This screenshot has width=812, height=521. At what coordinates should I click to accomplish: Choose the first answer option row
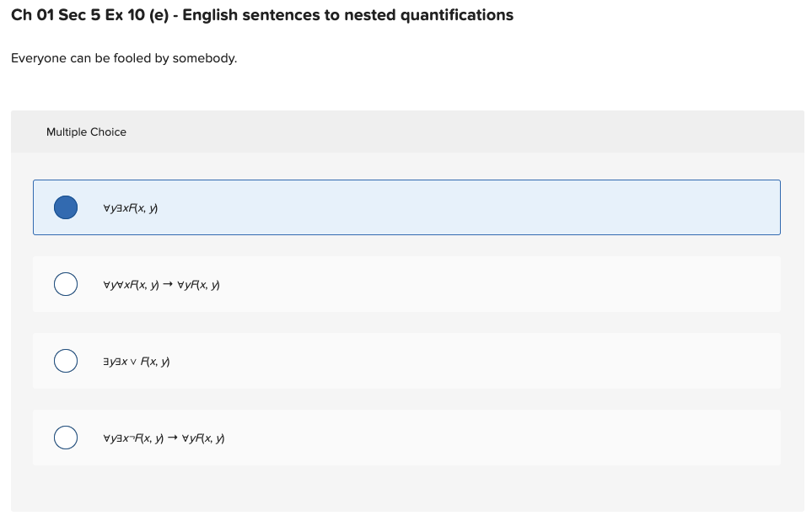pyautogui.click(x=406, y=207)
